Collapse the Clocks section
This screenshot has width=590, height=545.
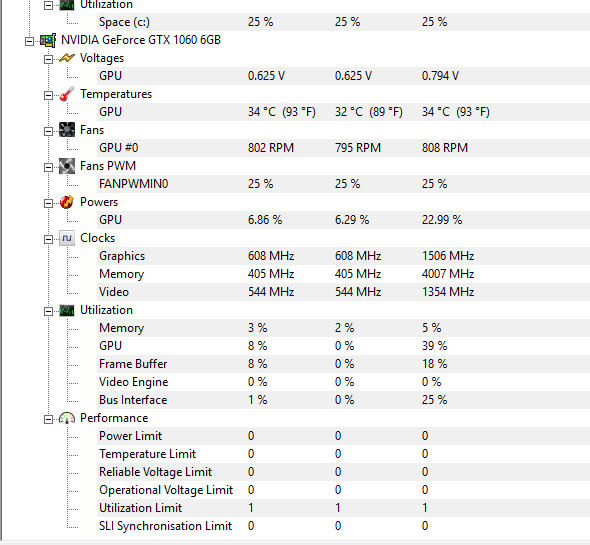[x=48, y=239]
